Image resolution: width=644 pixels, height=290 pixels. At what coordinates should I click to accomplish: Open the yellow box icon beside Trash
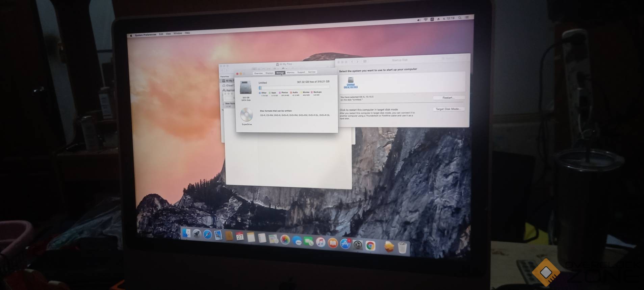click(x=389, y=247)
